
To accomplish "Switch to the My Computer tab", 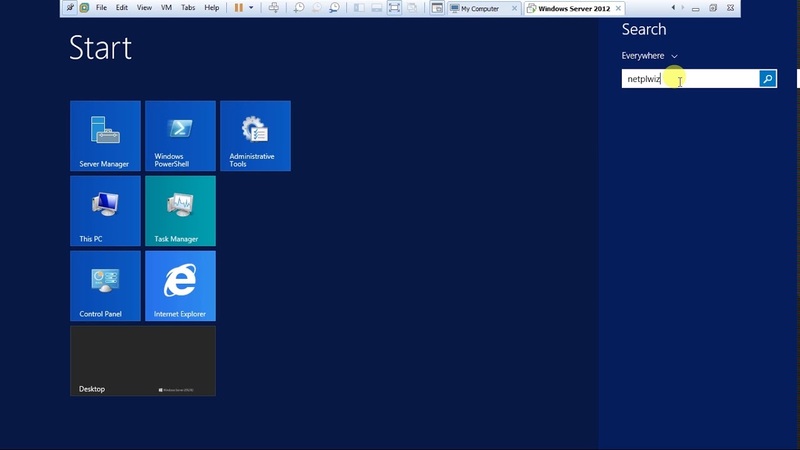I will pyautogui.click(x=480, y=8).
